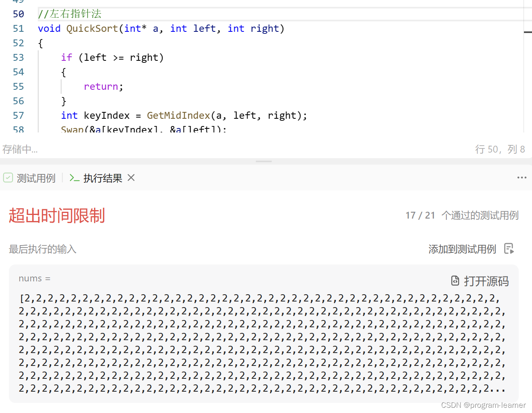Click the green checkbox icon beside 测试用例
This screenshot has width=532, height=413.
click(8, 178)
